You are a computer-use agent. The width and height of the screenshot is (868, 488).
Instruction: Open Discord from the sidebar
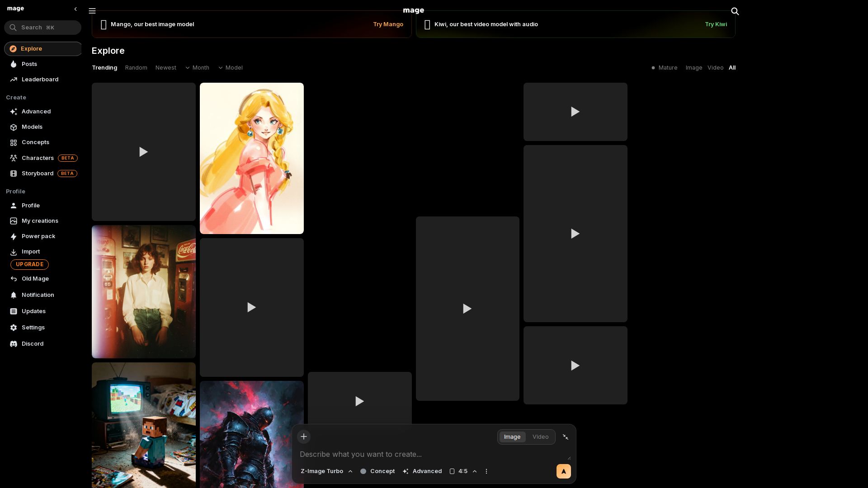(33, 344)
